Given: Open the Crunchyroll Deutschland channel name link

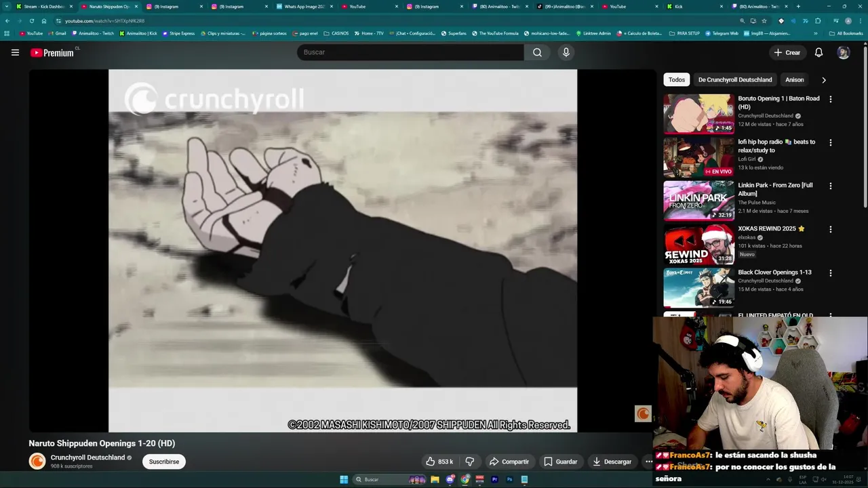Looking at the screenshot, I should tap(87, 457).
